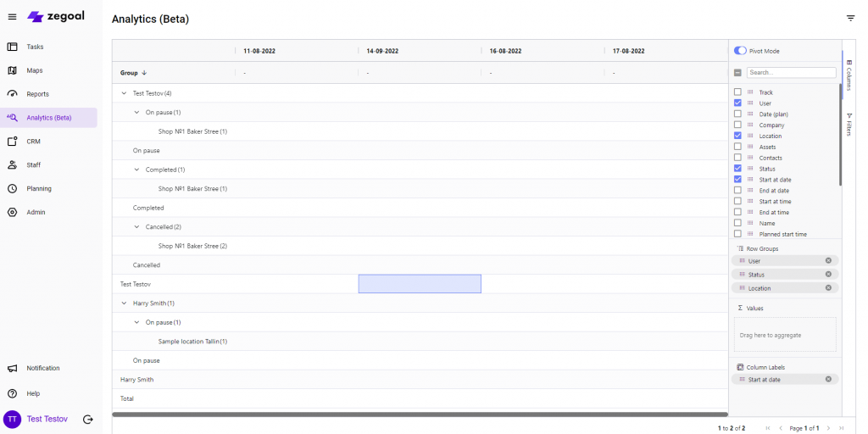
Task: Click the filter icon at top right
Action: coord(850,18)
